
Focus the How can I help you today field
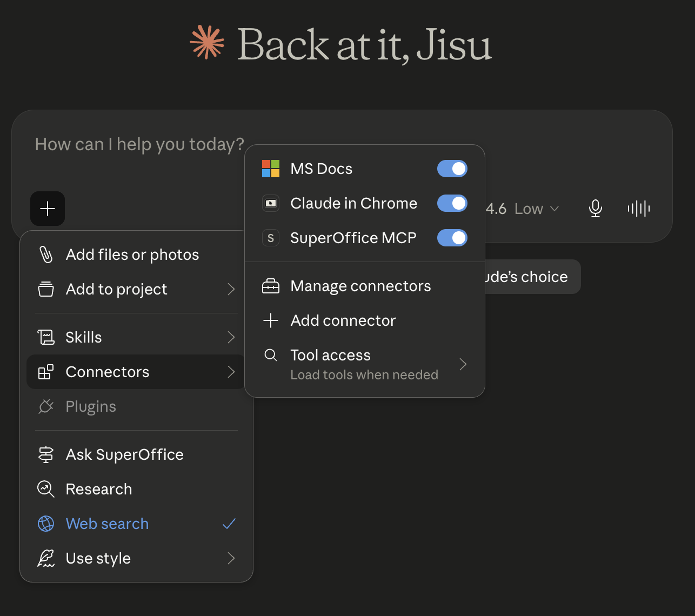pos(139,144)
